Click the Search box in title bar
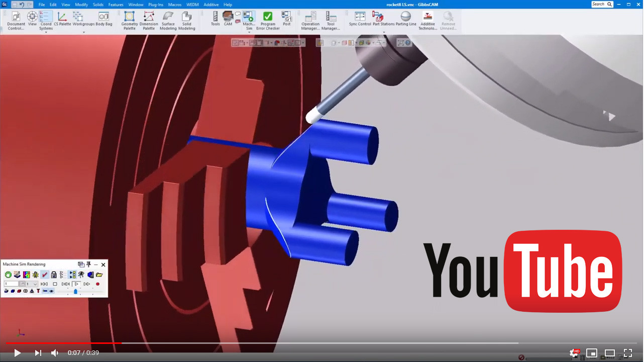This screenshot has height=362, width=644. click(x=602, y=4)
